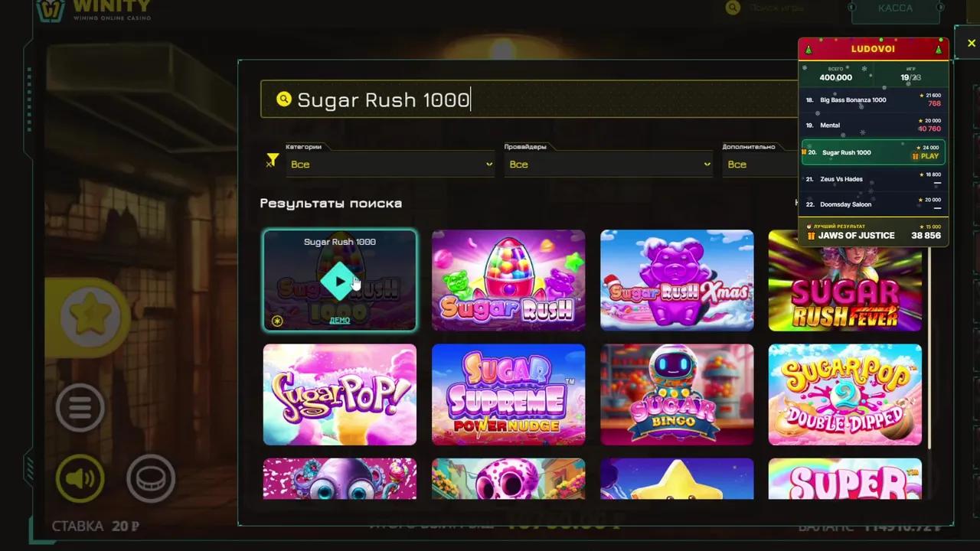Launch Sugar Rush 1000 with the play icon

(x=340, y=282)
